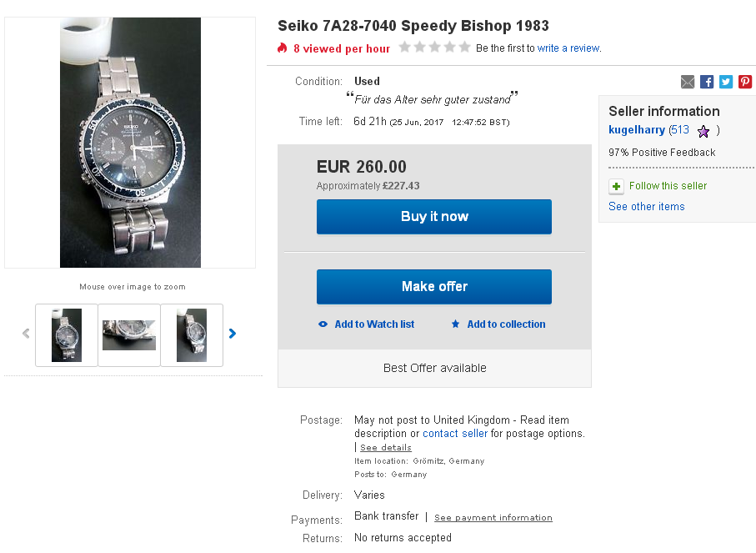Viewport: 756px width, 553px height.
Task: Share listing on Facebook
Action: pyautogui.click(x=707, y=82)
